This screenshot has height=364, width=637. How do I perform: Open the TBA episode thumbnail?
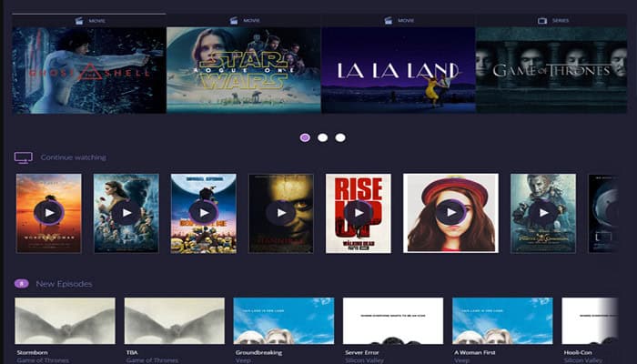point(175,321)
